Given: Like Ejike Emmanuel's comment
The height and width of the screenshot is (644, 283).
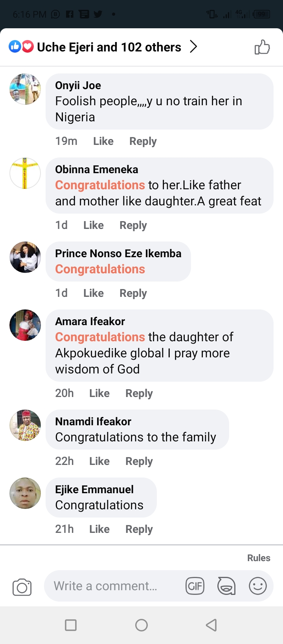Looking at the screenshot, I should 99,529.
